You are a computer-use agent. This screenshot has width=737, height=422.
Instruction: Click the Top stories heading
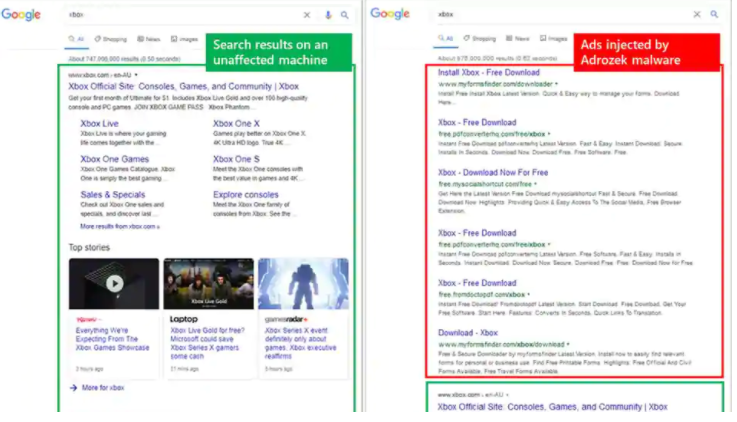point(89,248)
